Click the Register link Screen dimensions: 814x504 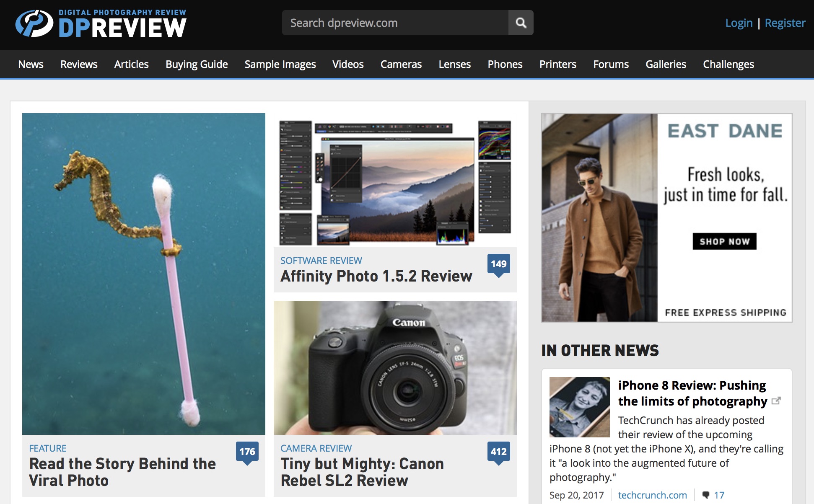pyautogui.click(x=785, y=23)
